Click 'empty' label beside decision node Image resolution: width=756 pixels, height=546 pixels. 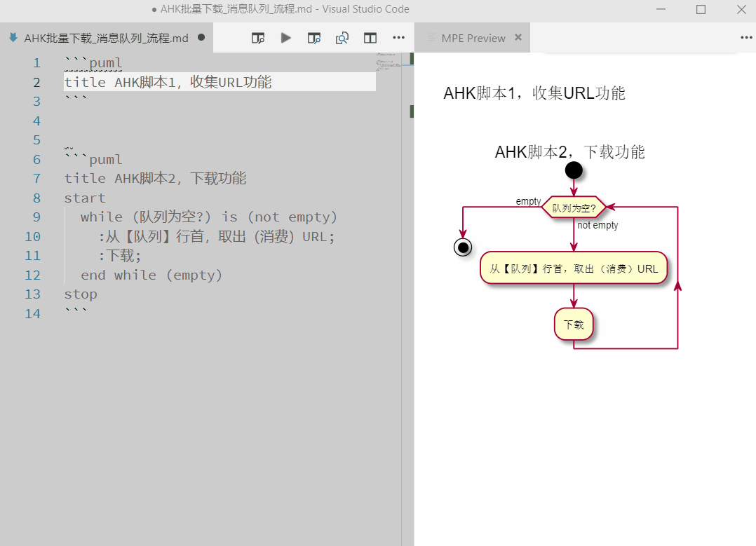tap(529, 201)
